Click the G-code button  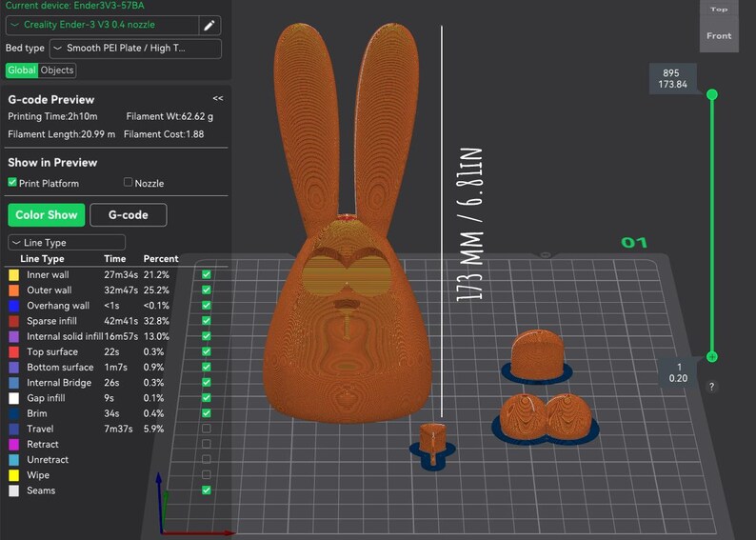[x=129, y=215]
